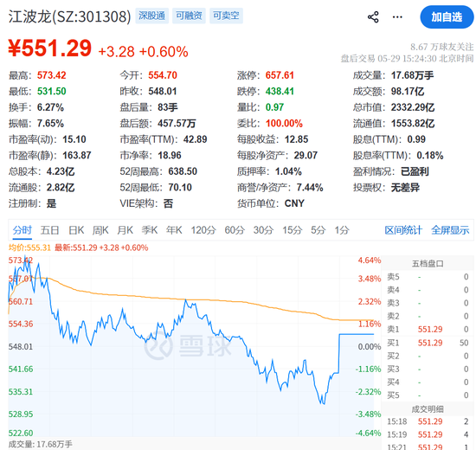Viewport: 476px width, 450px height.
Task: Click the 可卖空 tag
Action: (x=226, y=16)
